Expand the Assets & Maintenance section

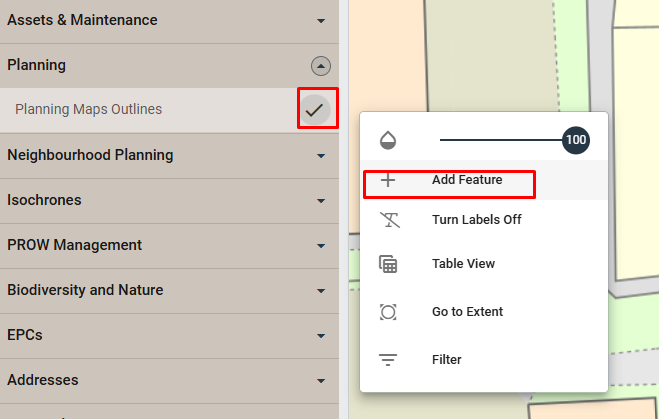[320, 21]
